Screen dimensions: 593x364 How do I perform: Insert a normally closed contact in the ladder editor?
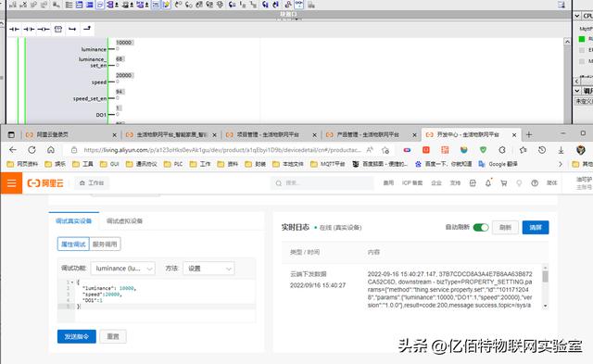[29, 29]
